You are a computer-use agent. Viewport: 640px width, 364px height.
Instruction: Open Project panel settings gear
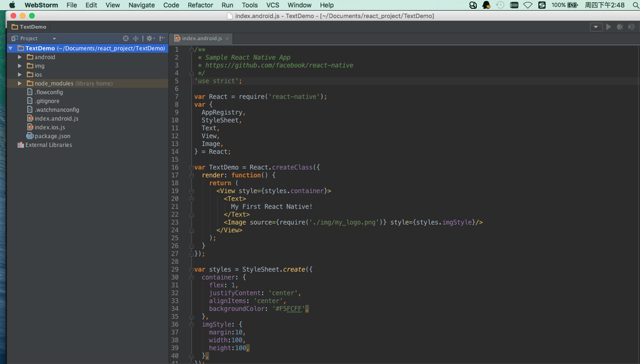[150, 38]
